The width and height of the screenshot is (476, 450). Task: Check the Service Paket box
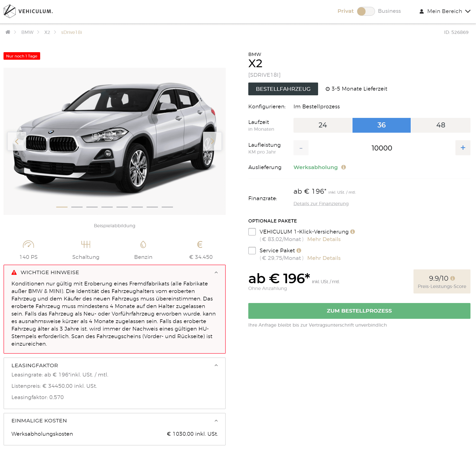[252, 250]
